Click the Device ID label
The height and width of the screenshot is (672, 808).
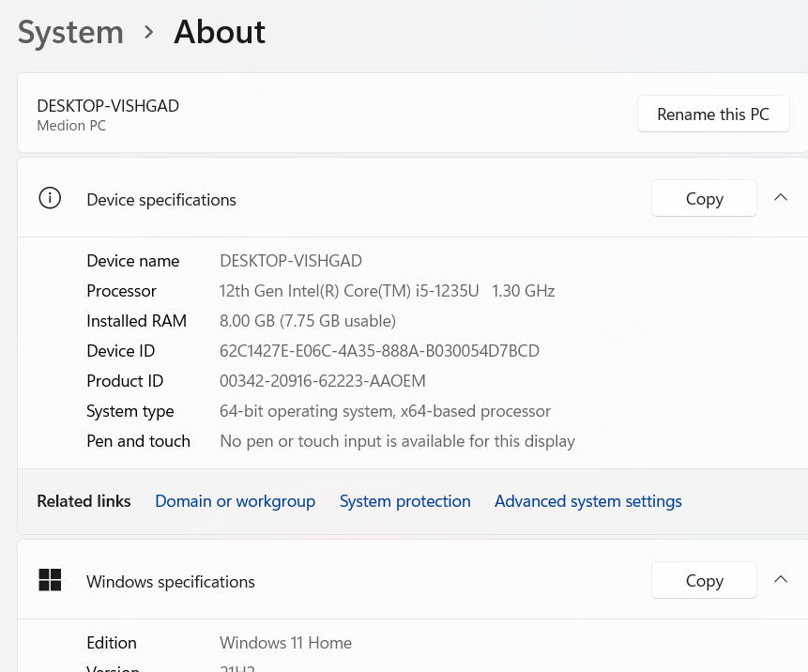tap(120, 351)
